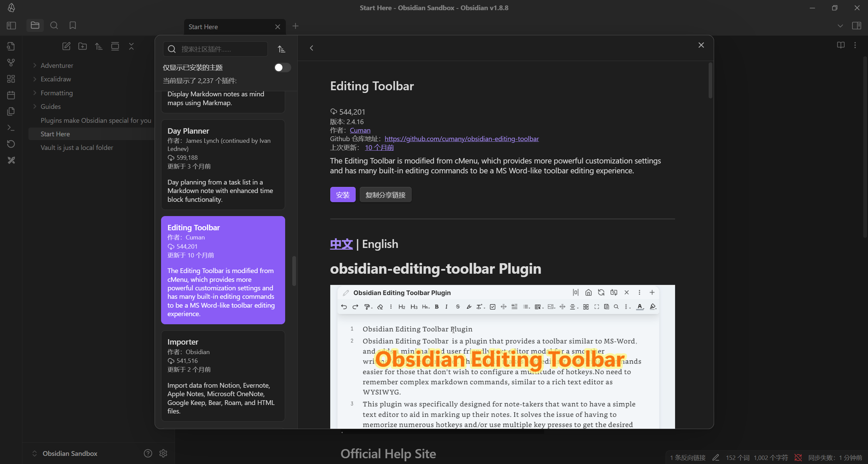Create a new folder icon
868x464 pixels.
click(82, 46)
